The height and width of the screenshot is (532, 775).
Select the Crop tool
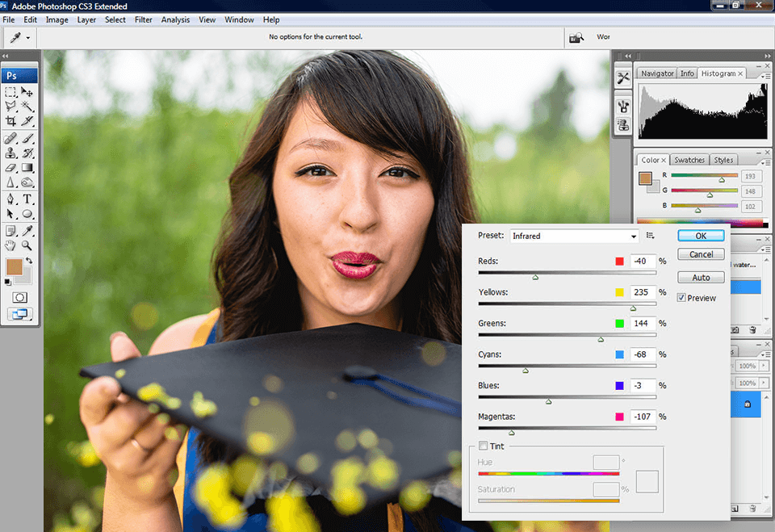10,119
